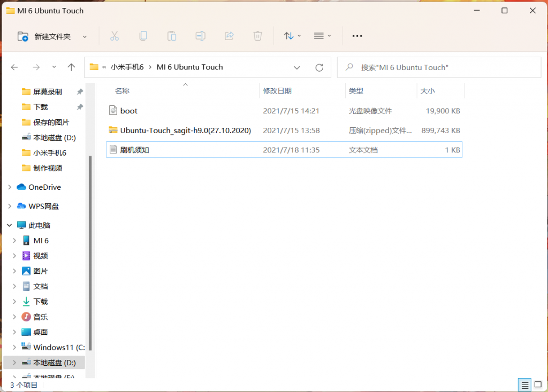
Task: Click the Delete trash icon
Action: 257,36
